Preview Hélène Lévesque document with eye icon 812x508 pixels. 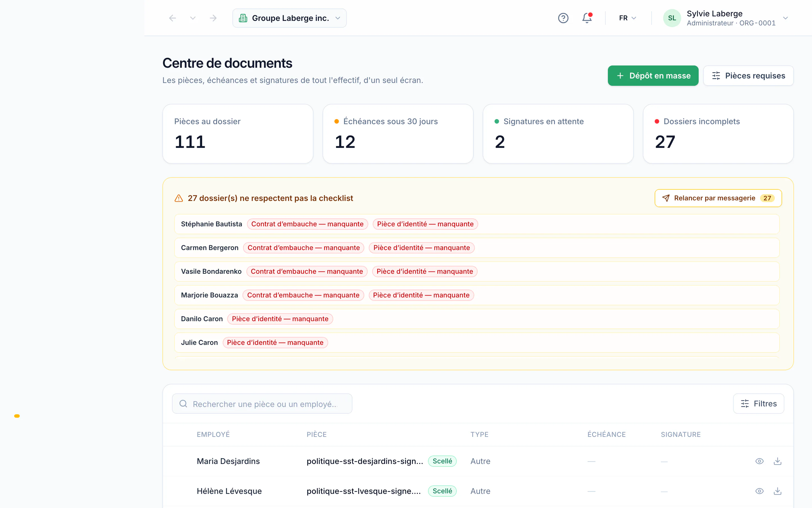(x=759, y=491)
